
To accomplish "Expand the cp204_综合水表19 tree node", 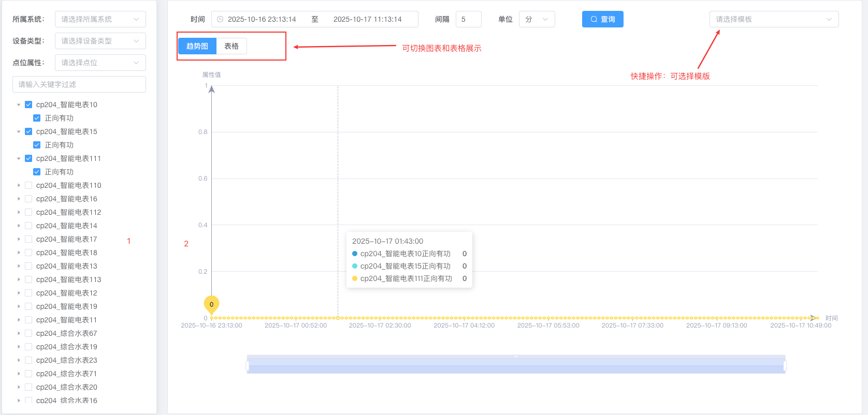I will point(19,347).
